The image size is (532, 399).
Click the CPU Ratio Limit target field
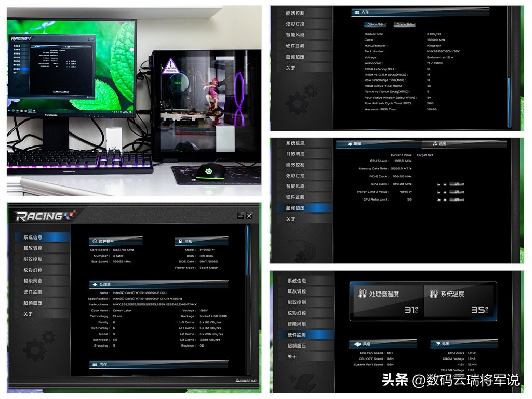pos(457,200)
